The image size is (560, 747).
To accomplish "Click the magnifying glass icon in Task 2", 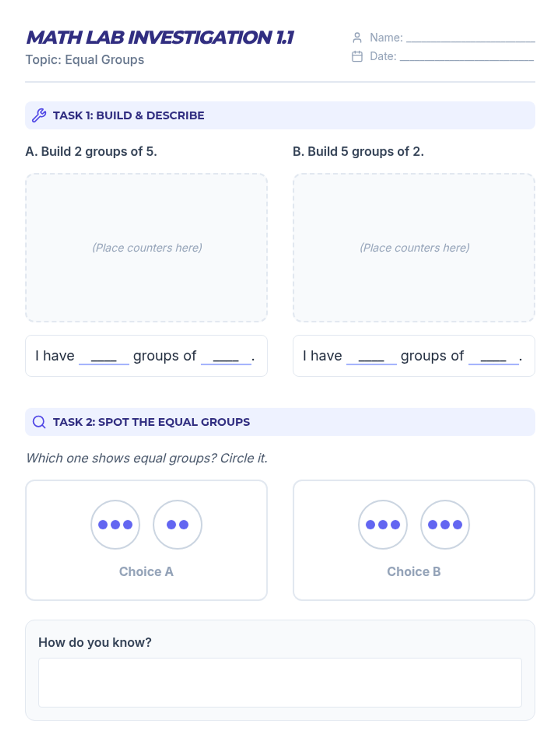I will click(39, 422).
